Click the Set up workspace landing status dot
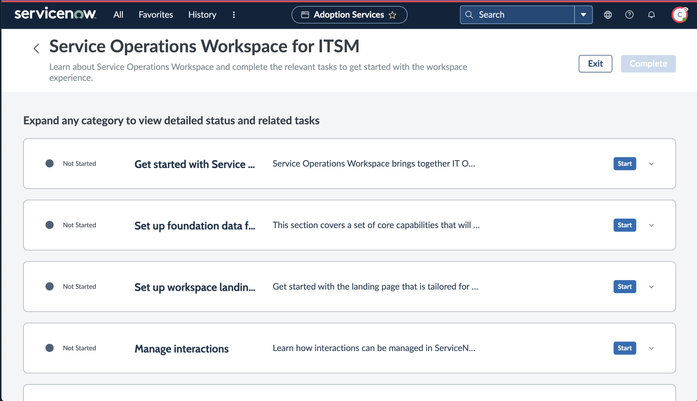 pos(50,286)
